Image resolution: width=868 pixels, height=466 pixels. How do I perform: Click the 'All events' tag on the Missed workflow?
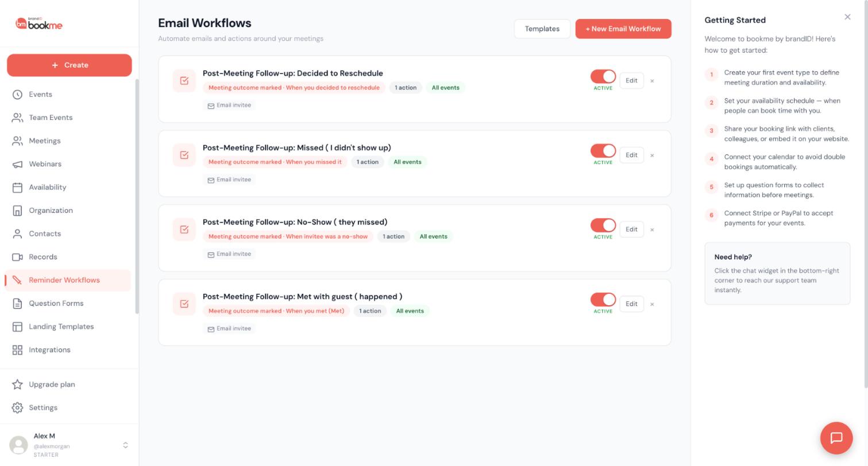[x=407, y=162]
